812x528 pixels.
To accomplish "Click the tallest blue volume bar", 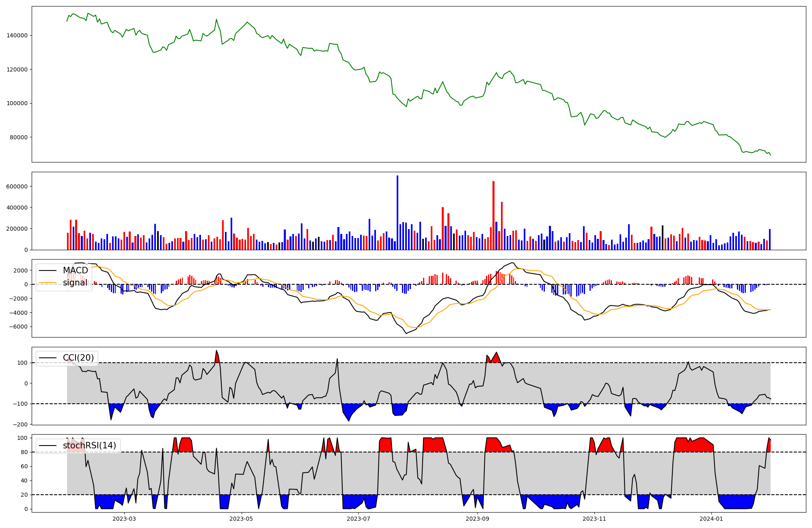I will (x=397, y=213).
